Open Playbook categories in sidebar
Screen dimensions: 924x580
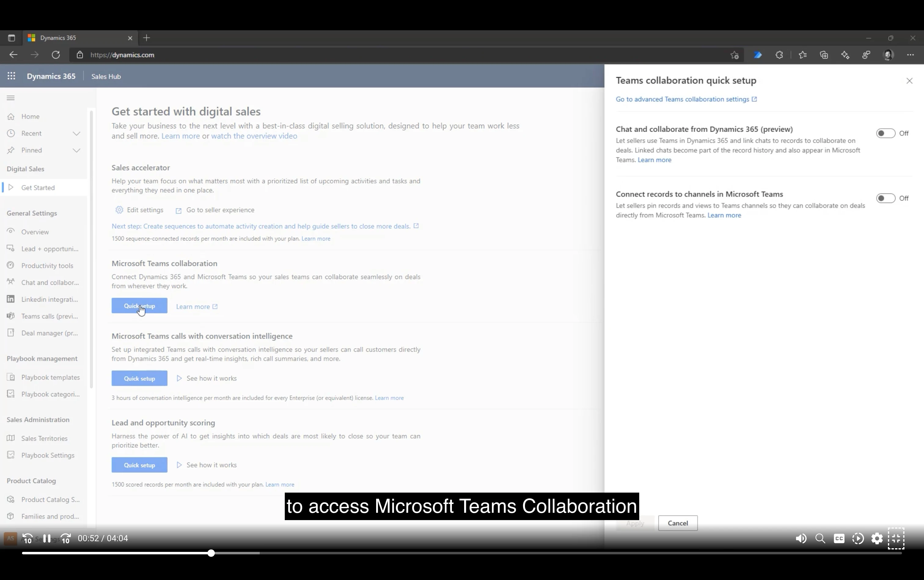(44, 394)
